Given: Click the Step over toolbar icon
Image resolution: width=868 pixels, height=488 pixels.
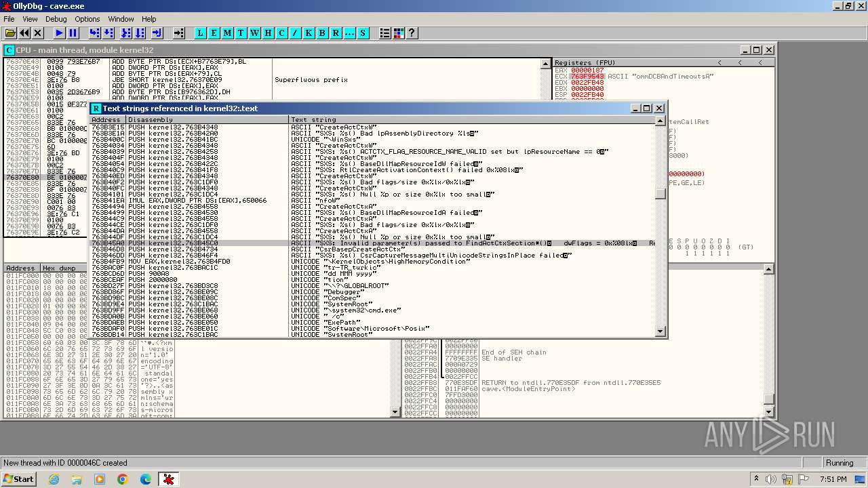Looking at the screenshot, I should point(108,33).
